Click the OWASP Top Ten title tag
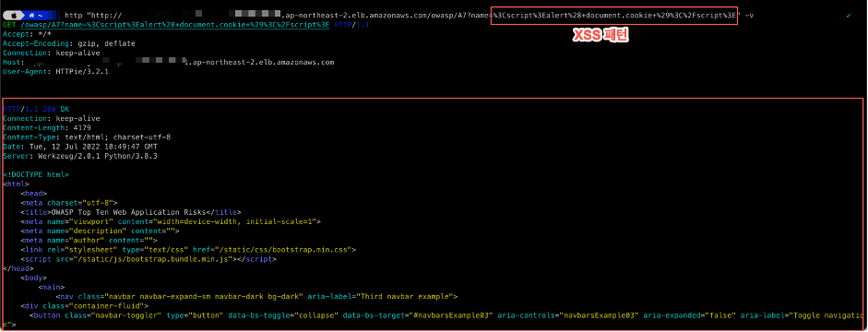This screenshot has width=868, height=332. coord(131,212)
